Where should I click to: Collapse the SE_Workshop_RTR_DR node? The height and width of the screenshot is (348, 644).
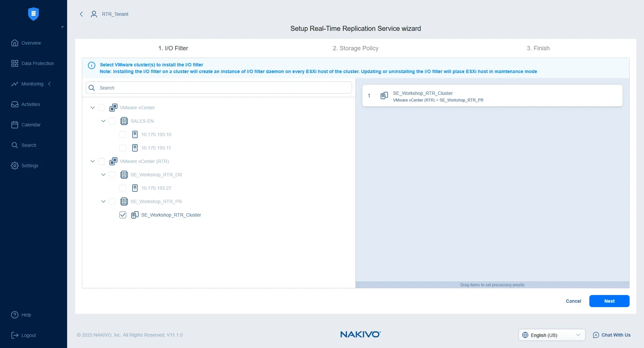pos(103,175)
